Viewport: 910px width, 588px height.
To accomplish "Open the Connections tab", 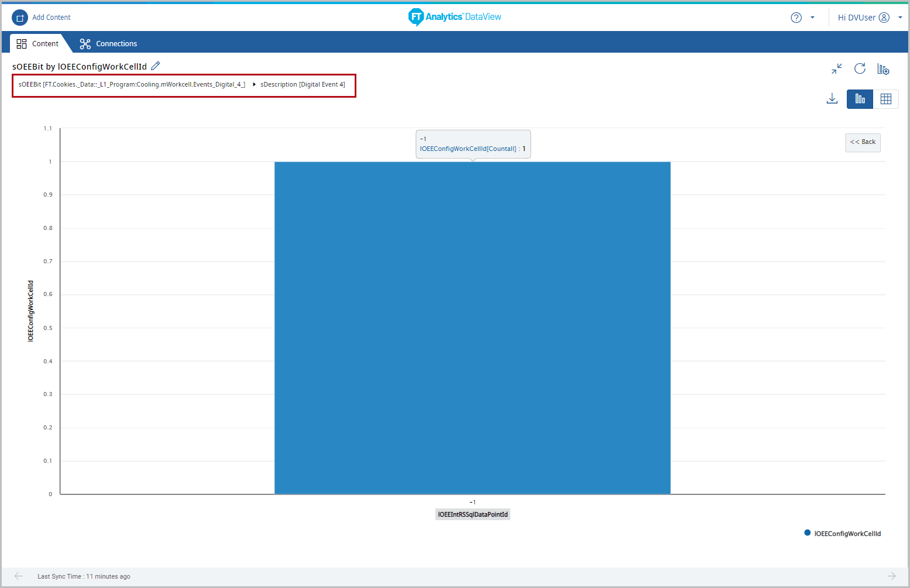I will [109, 43].
